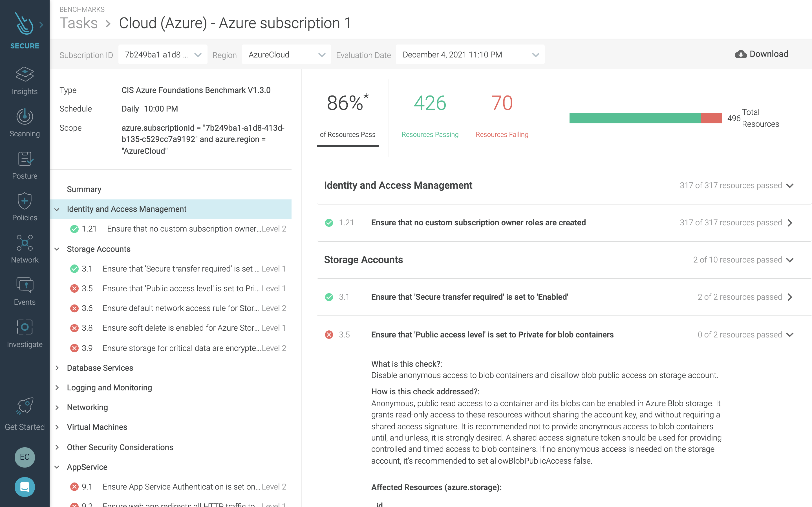This screenshot has width=812, height=507.
Task: Open the Network view
Action: [25, 248]
